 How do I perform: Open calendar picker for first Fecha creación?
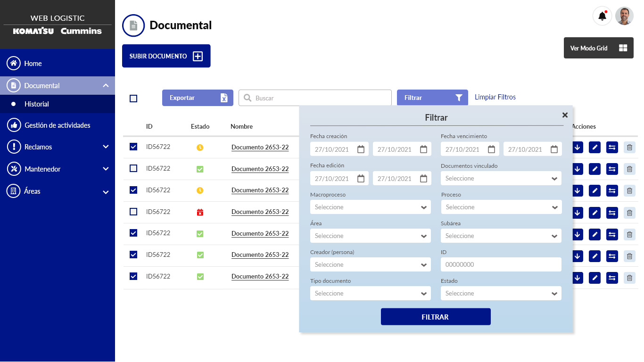pyautogui.click(x=361, y=149)
